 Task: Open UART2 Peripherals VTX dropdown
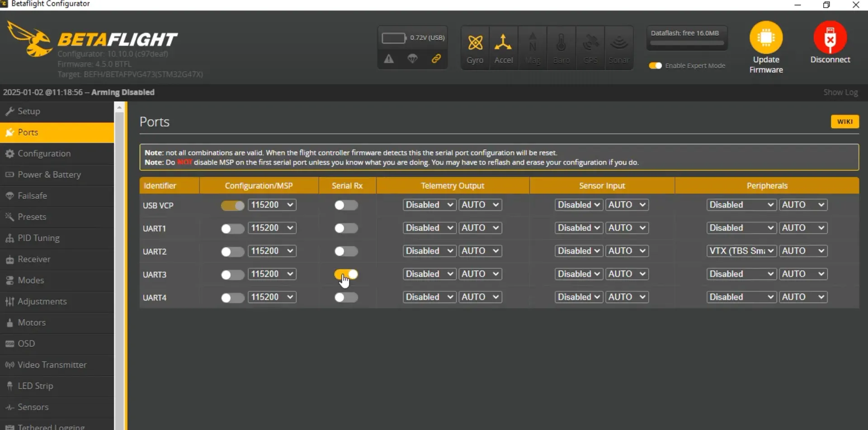741,251
